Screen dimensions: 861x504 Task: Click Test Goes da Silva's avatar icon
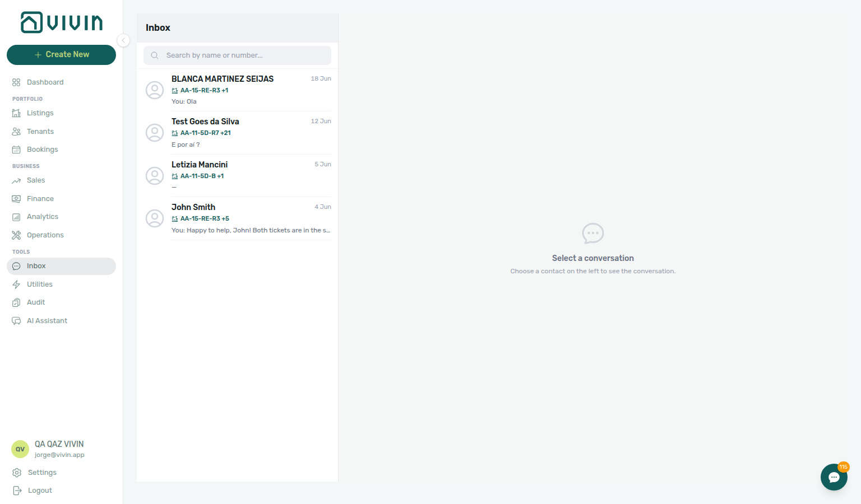[x=155, y=133]
